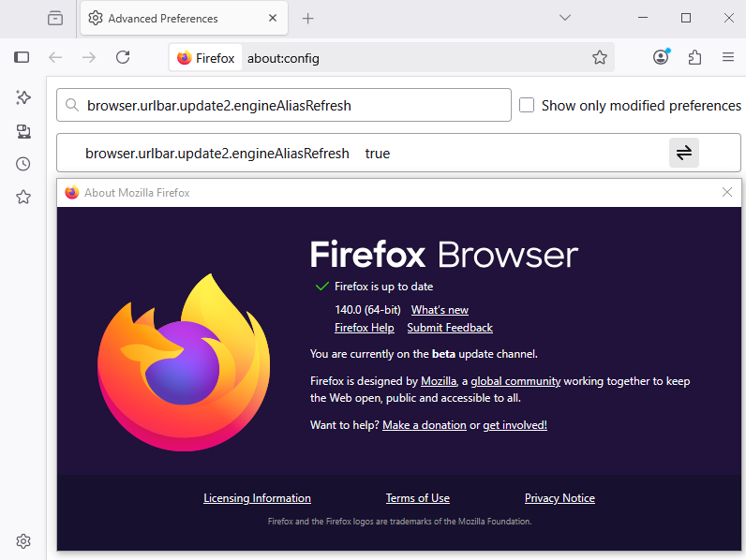
Task: Click the Firefox is up to date status
Action: coord(383,287)
